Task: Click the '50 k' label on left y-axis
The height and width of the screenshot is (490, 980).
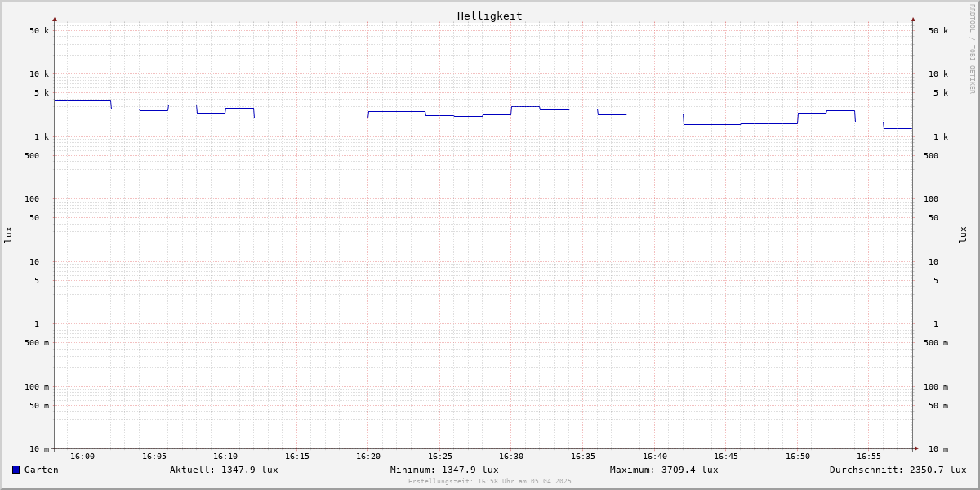Action: (39, 31)
